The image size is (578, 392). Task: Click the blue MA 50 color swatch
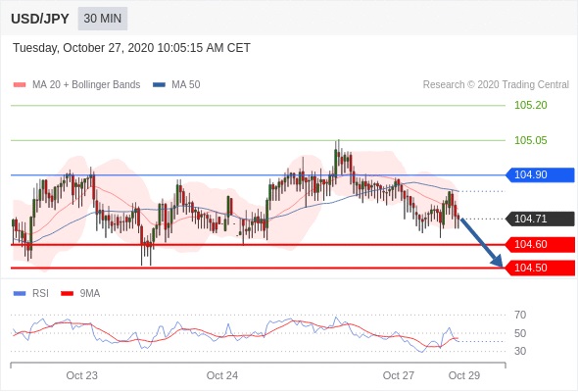tap(160, 85)
